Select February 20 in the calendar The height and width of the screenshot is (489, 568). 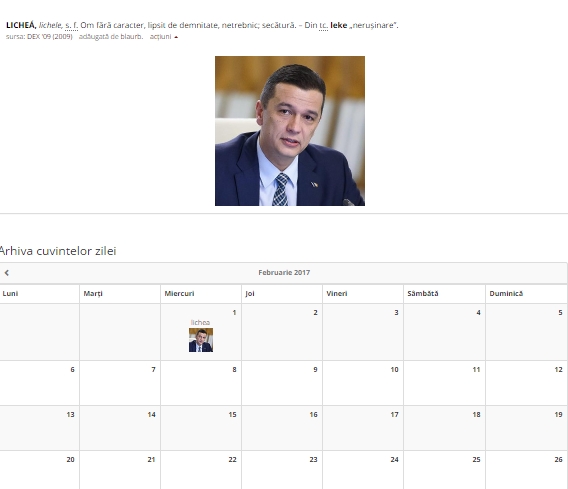[39, 470]
